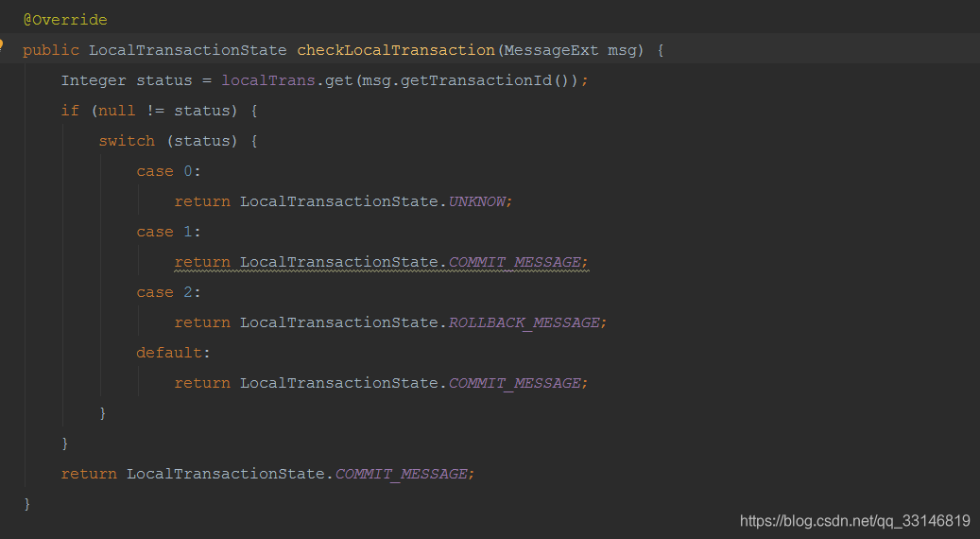The height and width of the screenshot is (539, 980).
Task: Click the 'case 1:' label
Action: point(169,232)
